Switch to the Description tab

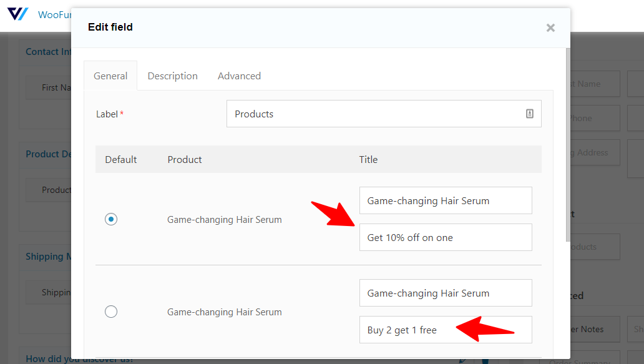pos(172,76)
